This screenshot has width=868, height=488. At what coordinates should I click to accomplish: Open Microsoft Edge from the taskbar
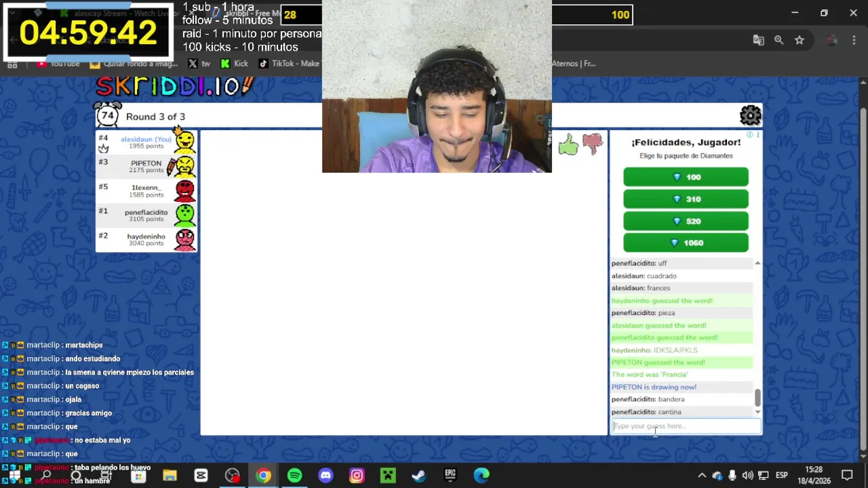[481, 475]
